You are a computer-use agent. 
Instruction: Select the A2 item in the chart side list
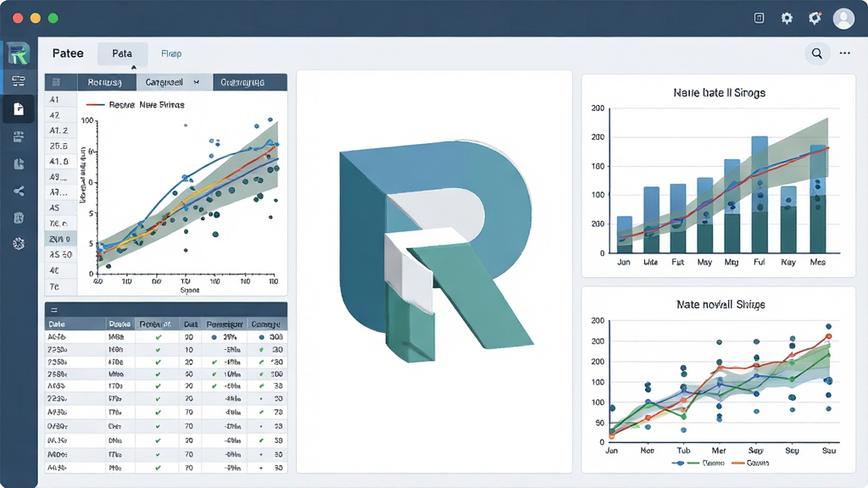pyautogui.click(x=54, y=115)
